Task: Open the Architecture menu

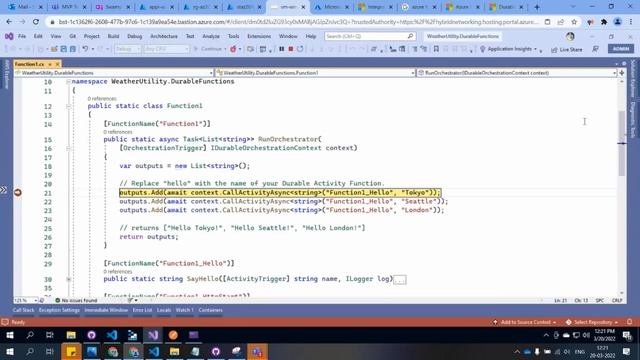Action: (164, 36)
